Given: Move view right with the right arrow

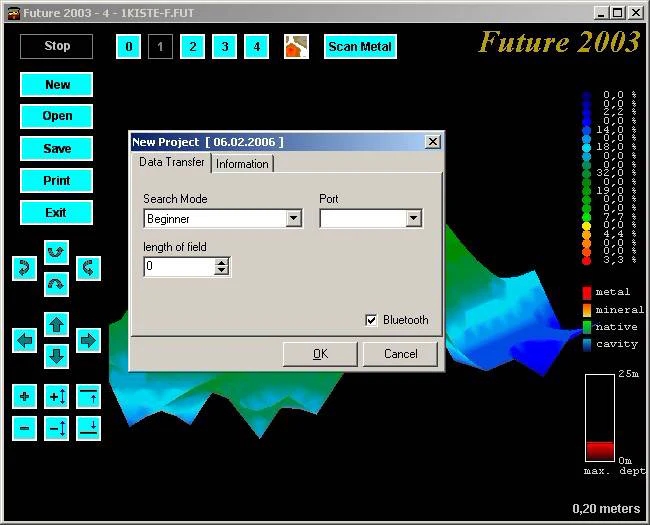Looking at the screenshot, I should coord(88,340).
